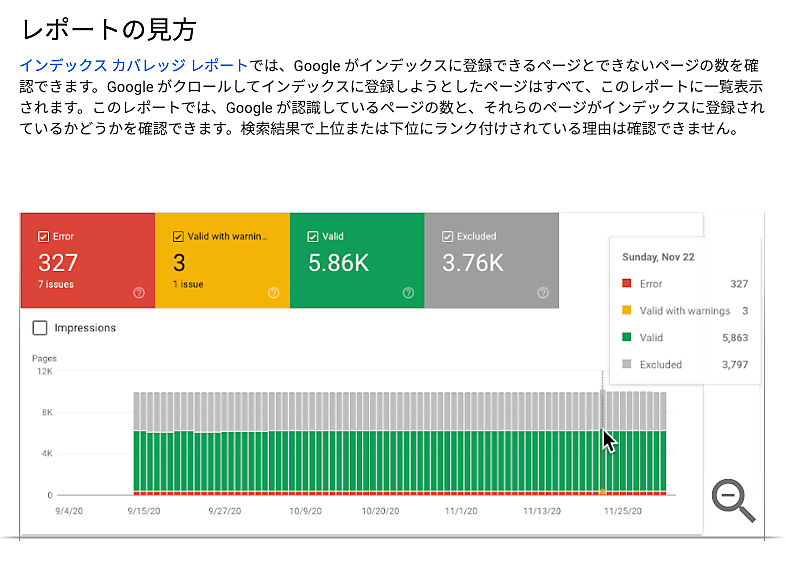The width and height of the screenshot is (786, 569).
Task: Click the help icon in Excluded card
Action: click(543, 293)
